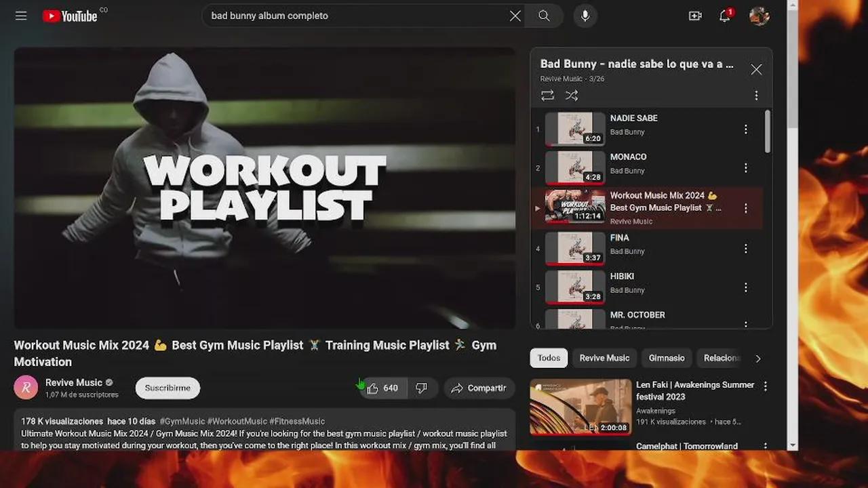Open Len Faki Awakenings Summer festival title
Image resolution: width=868 pixels, height=488 pixels.
695,390
